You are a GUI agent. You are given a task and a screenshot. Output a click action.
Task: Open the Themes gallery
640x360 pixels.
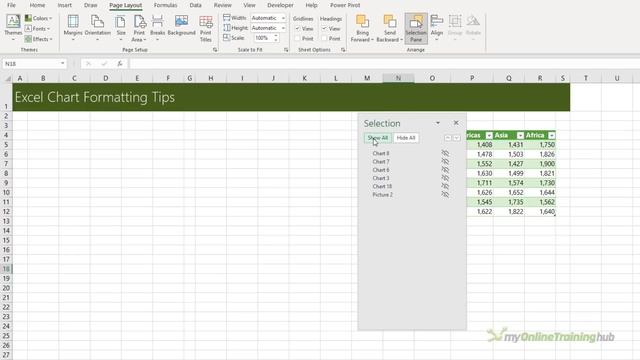click(13, 27)
